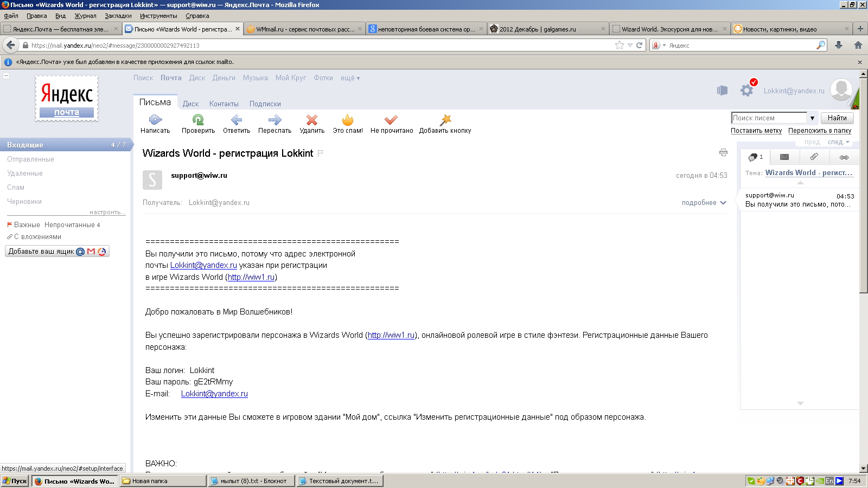Open Контакты tab in mail
This screenshot has width=868, height=488.
point(224,104)
